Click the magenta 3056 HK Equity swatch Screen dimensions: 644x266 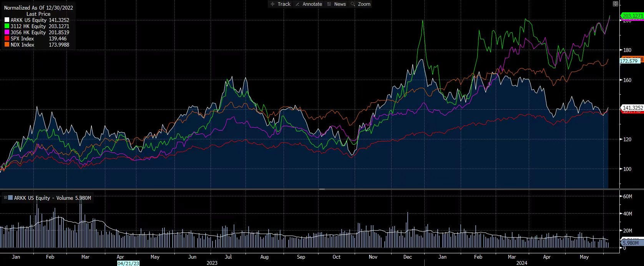[x=7, y=32]
